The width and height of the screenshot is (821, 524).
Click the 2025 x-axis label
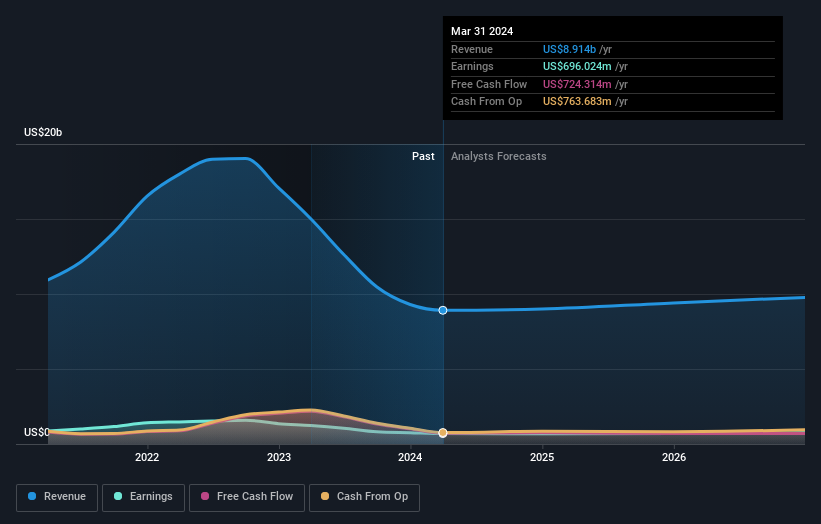pyautogui.click(x=542, y=458)
